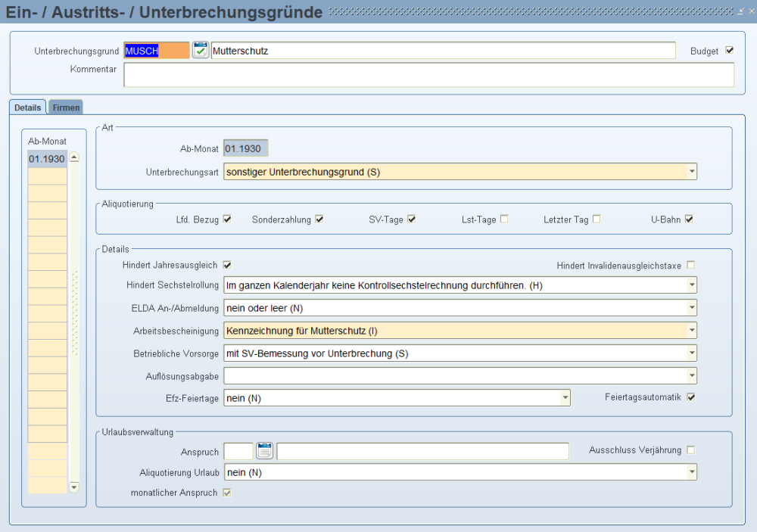Click the Ab-Monat list scrollbar track

(74, 322)
